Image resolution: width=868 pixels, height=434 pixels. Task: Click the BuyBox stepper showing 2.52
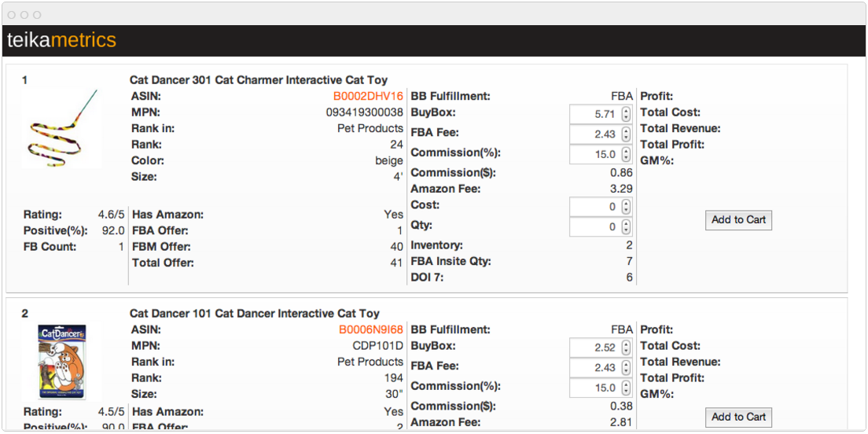626,348
